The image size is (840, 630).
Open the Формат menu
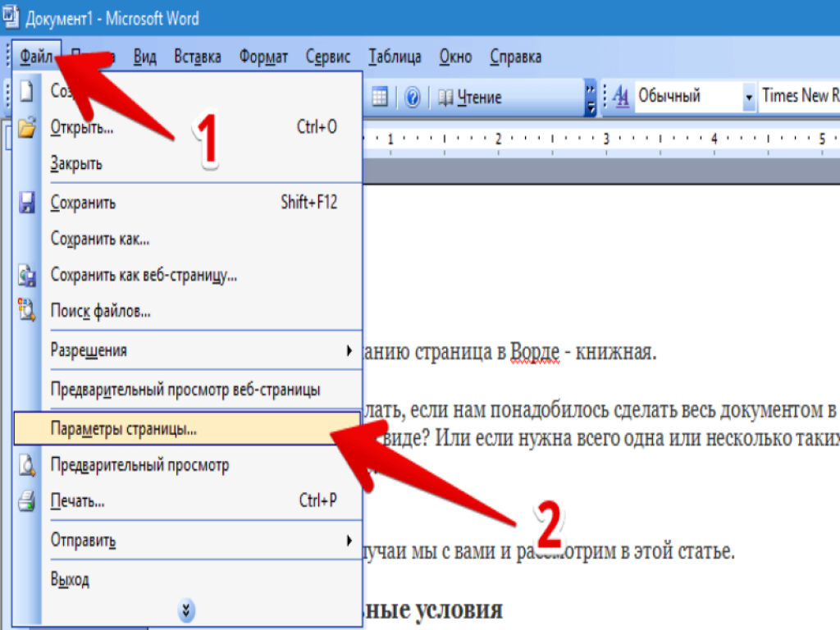(x=263, y=57)
